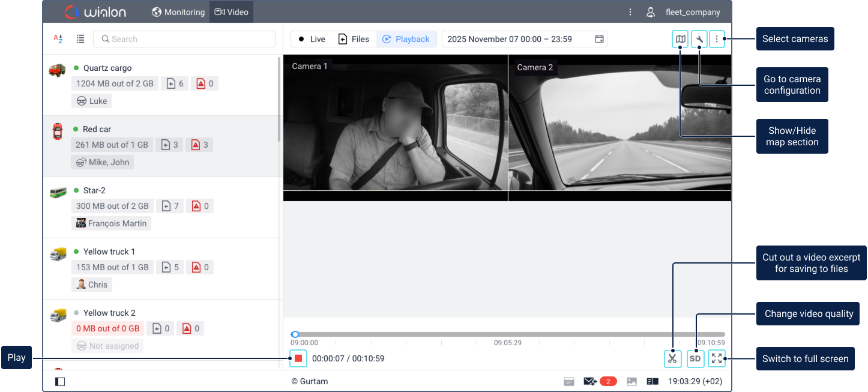Click the scissors cut video excerpt icon
The height and width of the screenshot is (392, 868).
672,359
